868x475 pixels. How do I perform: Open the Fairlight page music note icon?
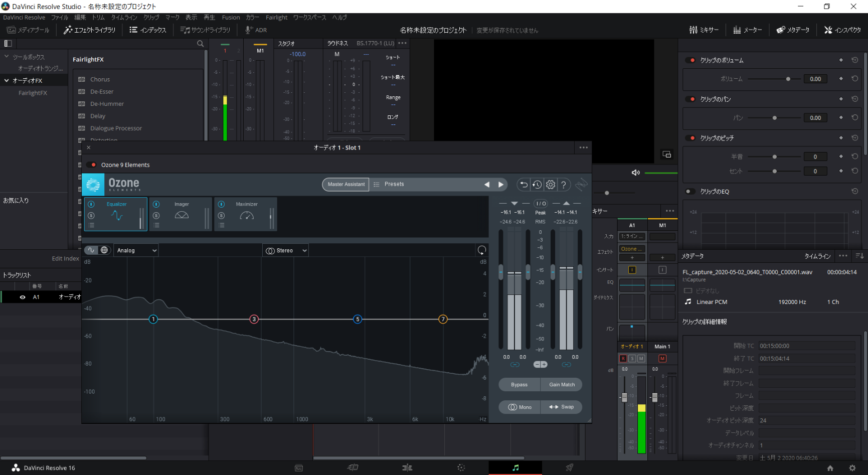(515, 467)
